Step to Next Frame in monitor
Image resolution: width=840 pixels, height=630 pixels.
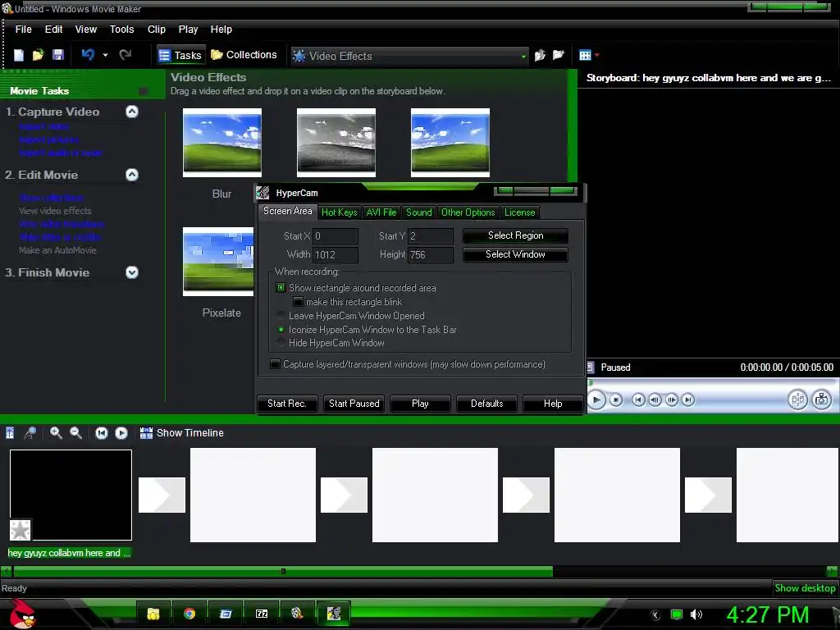672,400
